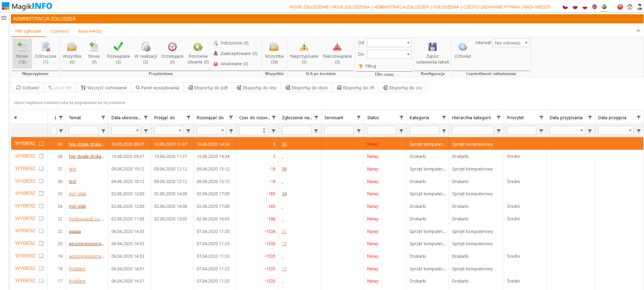644x290 pixels.
Task: Open Status column filter funnel
Action: coord(401,117)
